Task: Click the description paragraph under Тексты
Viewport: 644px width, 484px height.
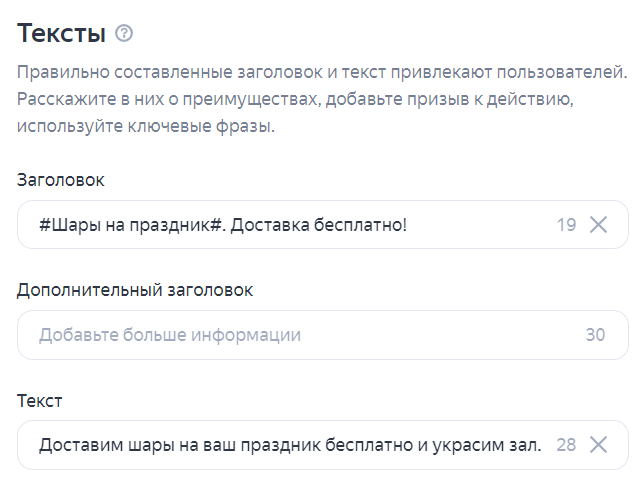Action: coord(322,99)
